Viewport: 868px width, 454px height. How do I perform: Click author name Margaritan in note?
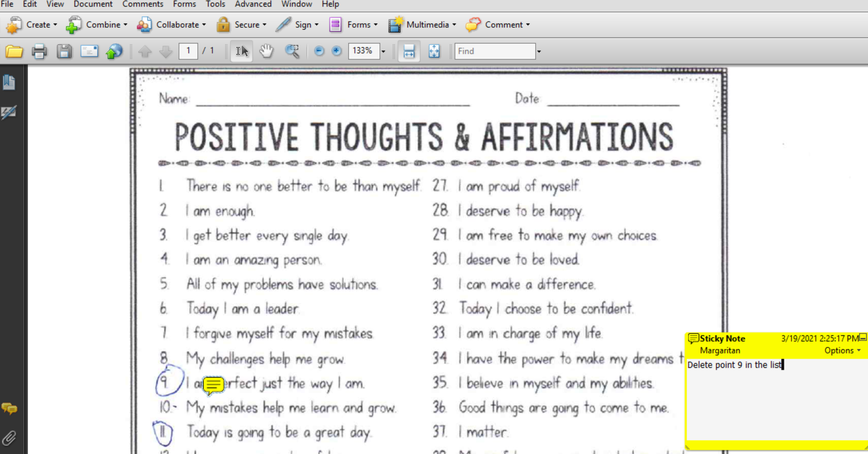click(x=720, y=351)
